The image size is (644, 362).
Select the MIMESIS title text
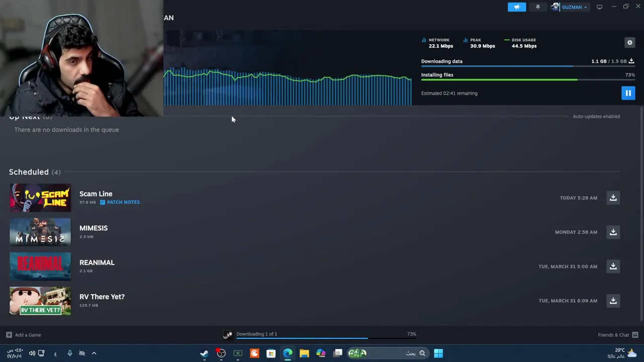coord(94,228)
